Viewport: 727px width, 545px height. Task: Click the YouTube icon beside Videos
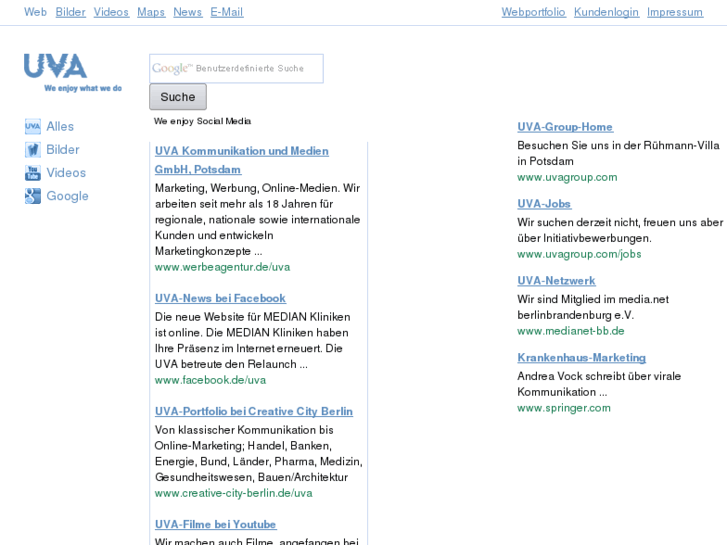(32, 173)
